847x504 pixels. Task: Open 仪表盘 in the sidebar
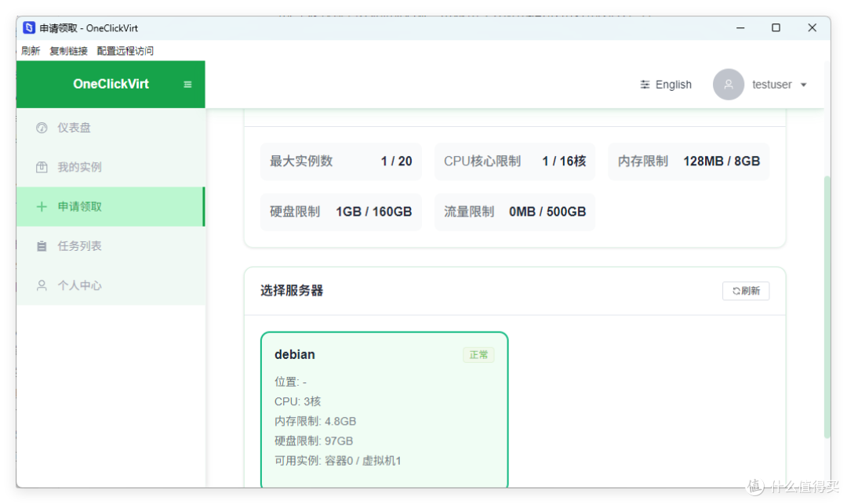point(111,128)
